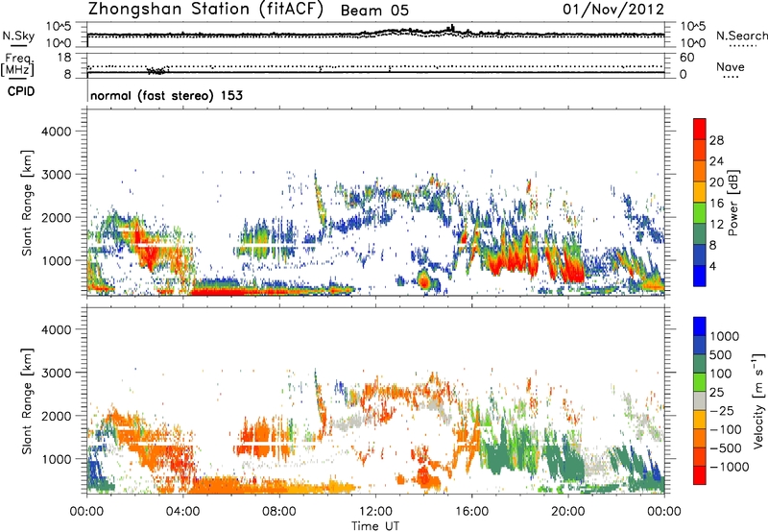
Task: Click the 'Velocity [m s-1]' colorbar label
Action: tap(758, 400)
